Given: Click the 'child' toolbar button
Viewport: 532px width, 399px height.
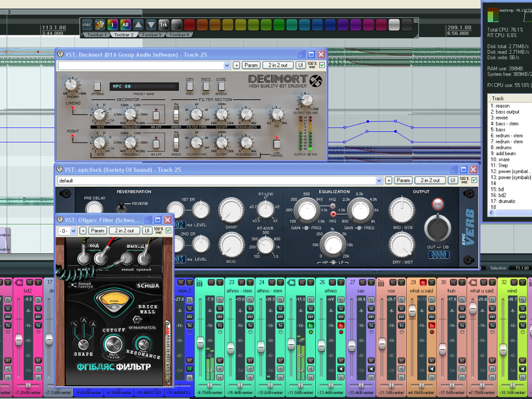Looking at the screenshot, I should (87, 25).
